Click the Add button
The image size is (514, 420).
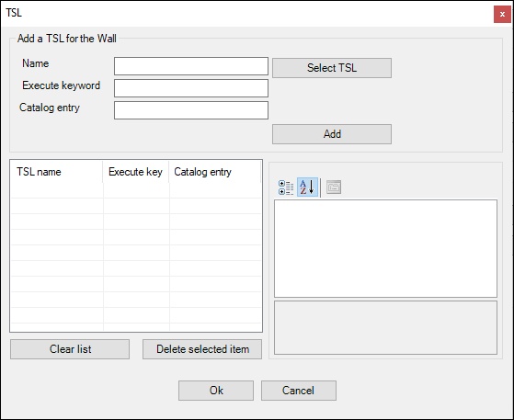click(332, 134)
